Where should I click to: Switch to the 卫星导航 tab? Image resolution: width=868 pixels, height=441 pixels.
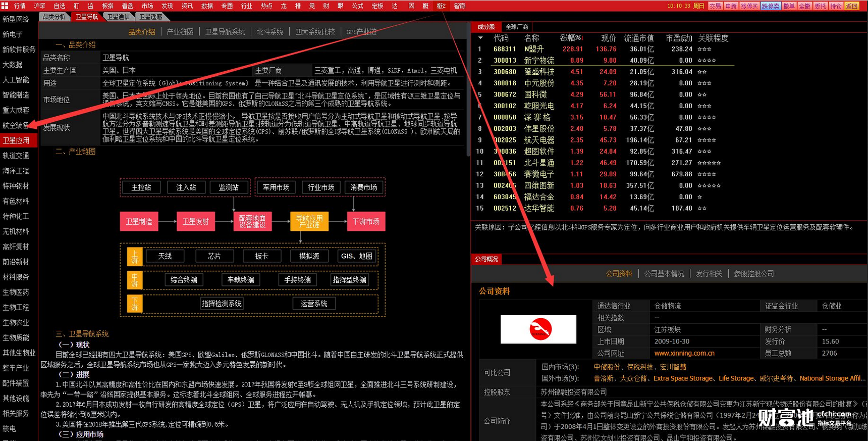[x=87, y=17]
